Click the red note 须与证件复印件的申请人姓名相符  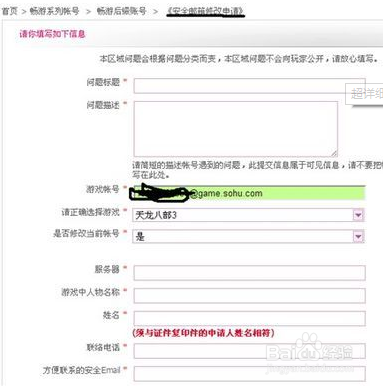click(203, 333)
